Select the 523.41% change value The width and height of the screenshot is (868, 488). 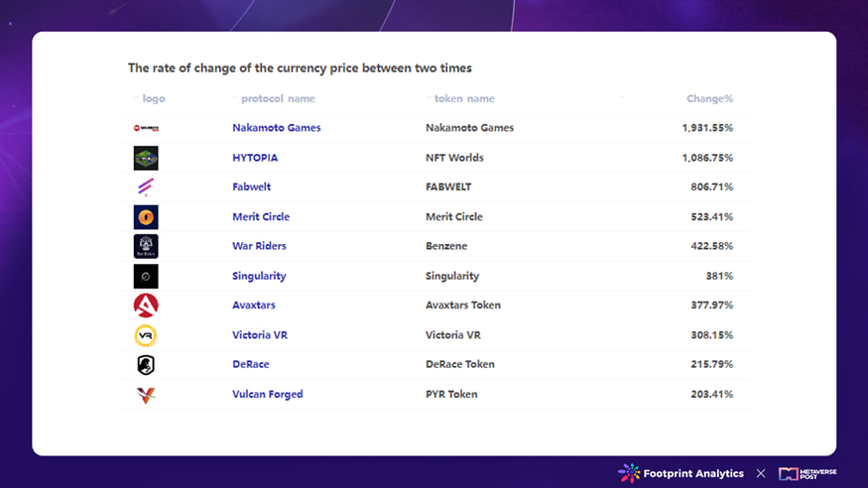click(x=712, y=217)
